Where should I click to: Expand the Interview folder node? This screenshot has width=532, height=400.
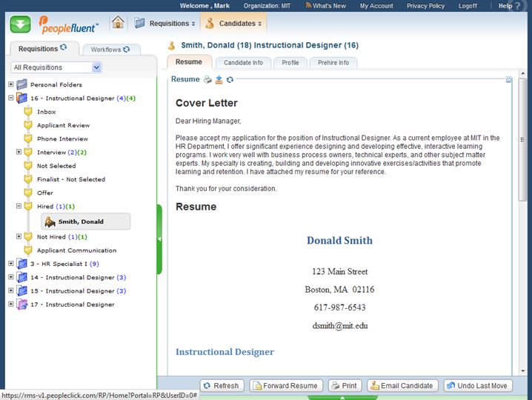click(19, 152)
